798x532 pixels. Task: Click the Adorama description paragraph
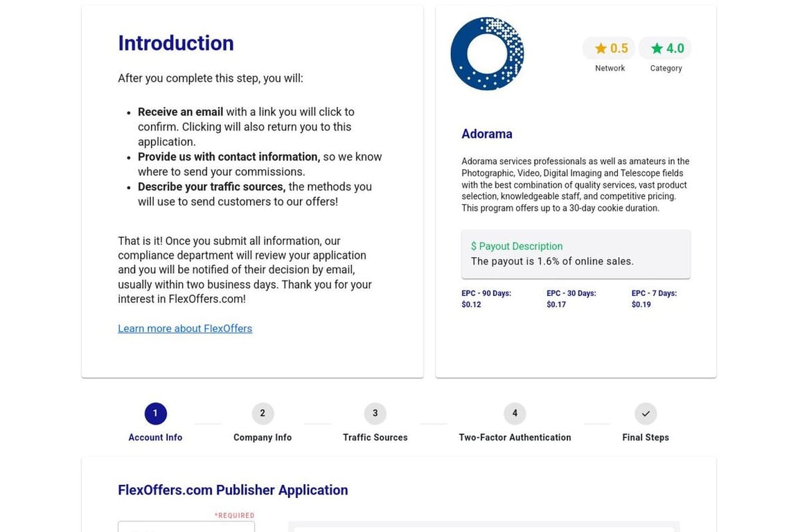[576, 184]
